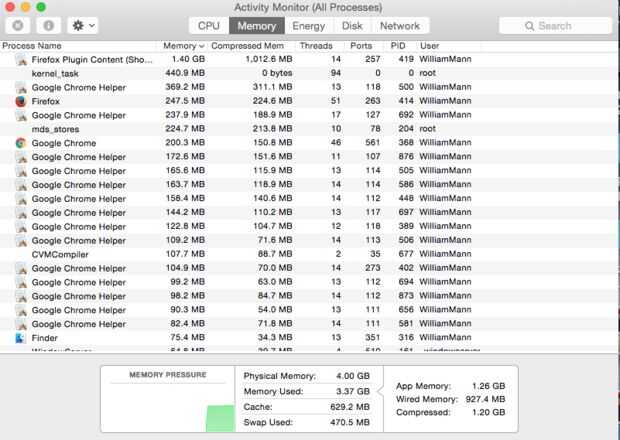Screen dimensions: 620x440
Task: Click Chrome Helper icon, PID 402 row
Action: (x=21, y=268)
